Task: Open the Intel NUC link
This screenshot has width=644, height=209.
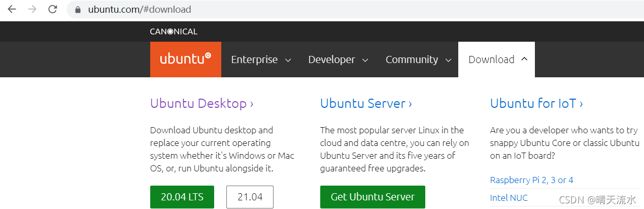Action: tap(509, 198)
